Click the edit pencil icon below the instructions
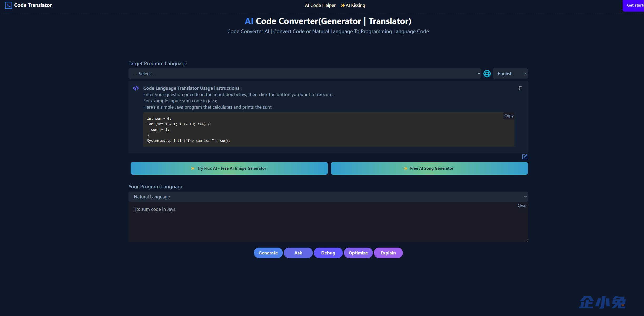The image size is (644, 316). tap(525, 157)
